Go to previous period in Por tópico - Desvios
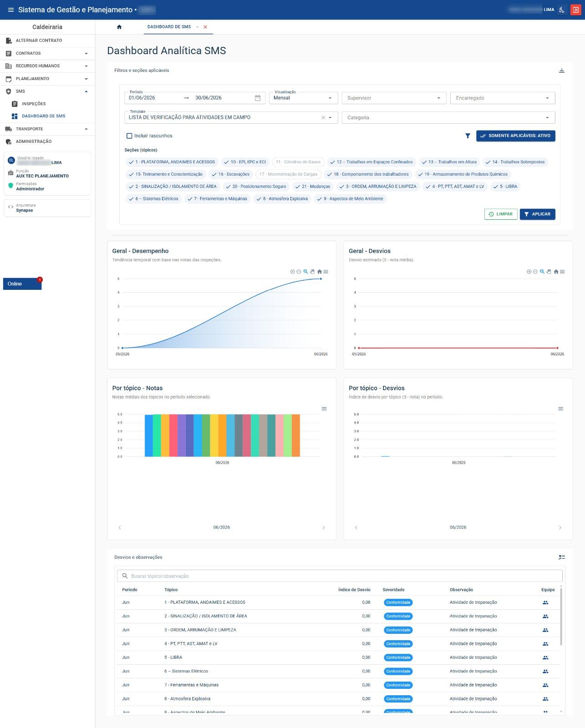The height and width of the screenshot is (728, 585). pos(356,527)
